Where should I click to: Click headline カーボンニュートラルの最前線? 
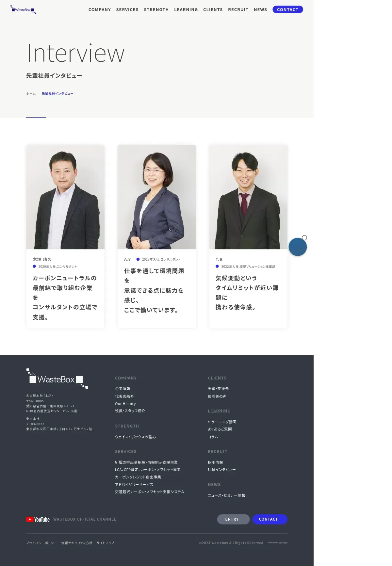[x=65, y=298]
